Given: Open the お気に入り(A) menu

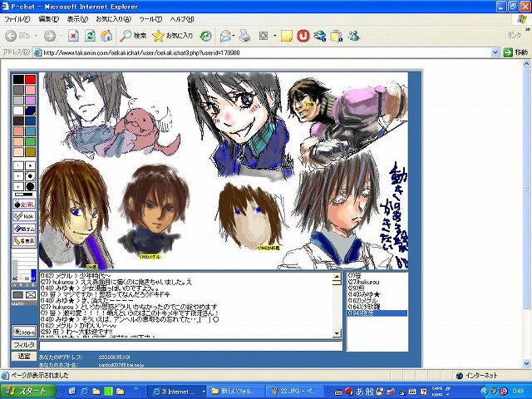Looking at the screenshot, I should 113,19.
